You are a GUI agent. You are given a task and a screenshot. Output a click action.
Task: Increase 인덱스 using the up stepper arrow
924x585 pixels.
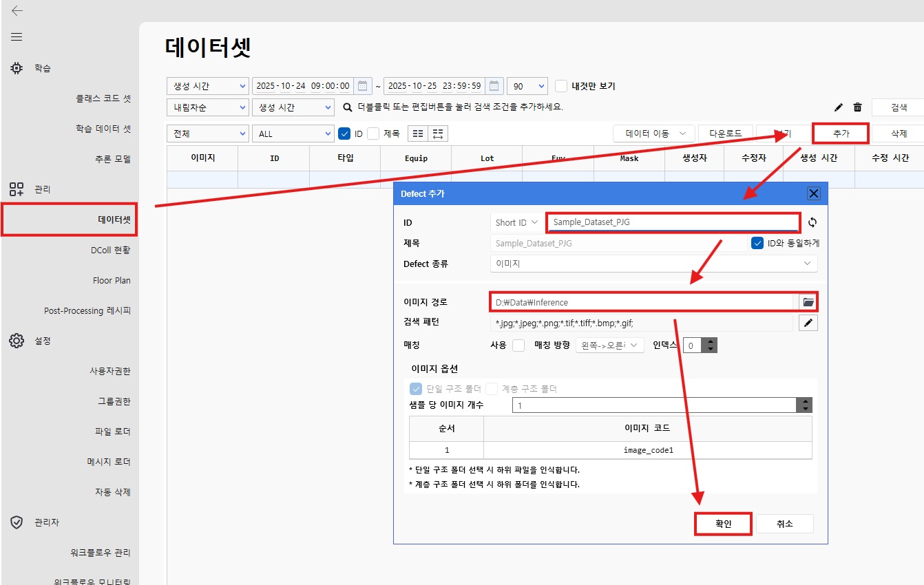(x=710, y=341)
